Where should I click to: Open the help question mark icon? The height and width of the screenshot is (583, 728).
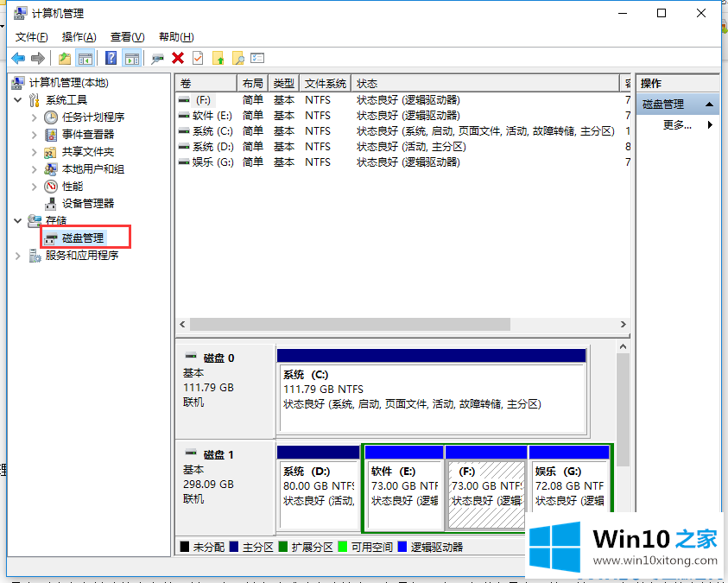pos(111,59)
